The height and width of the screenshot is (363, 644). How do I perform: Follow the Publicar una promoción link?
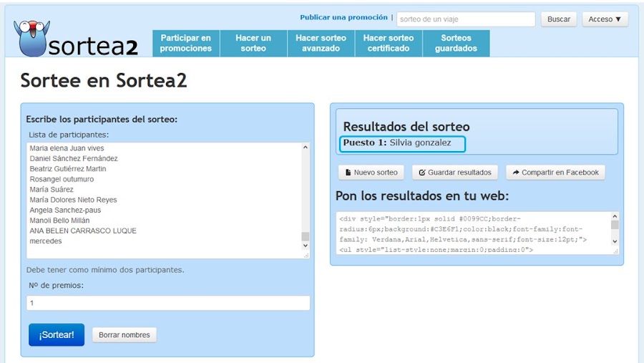(343, 17)
